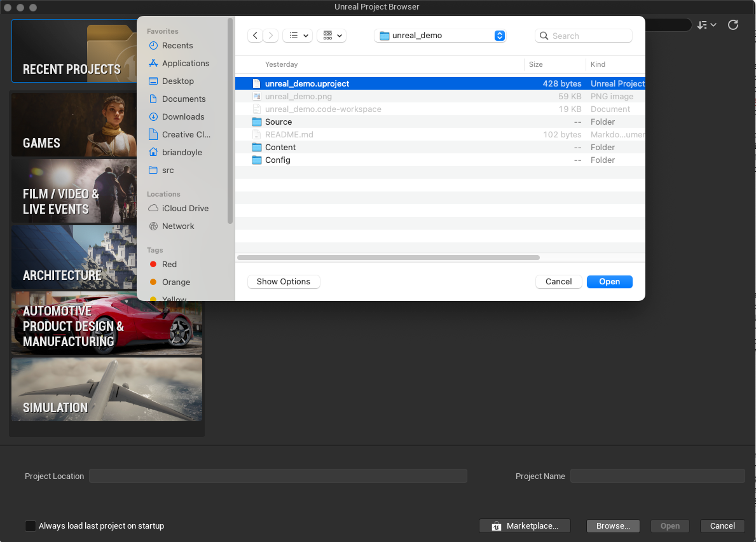Select iCloud Drive under Locations
The width and height of the screenshot is (756, 542).
pyautogui.click(x=185, y=208)
